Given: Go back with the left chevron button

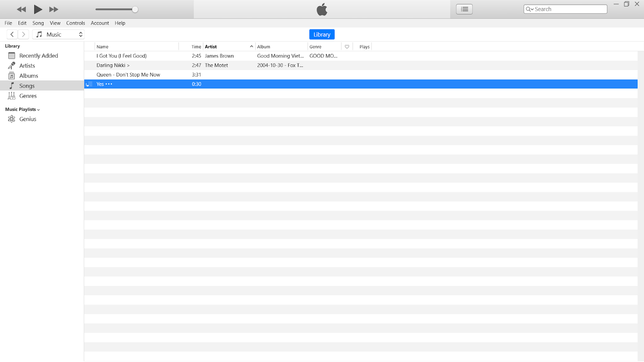Looking at the screenshot, I should click(x=12, y=35).
